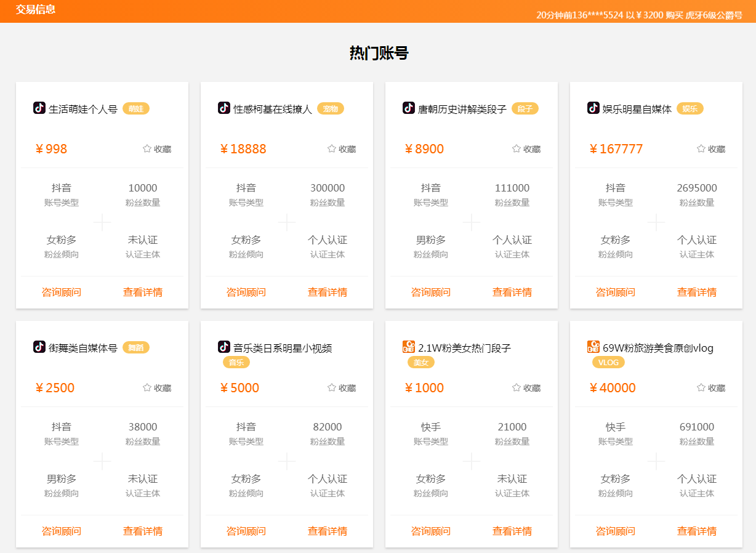Open 查看详情 for 娱乐明星自媒体
Screen dimensions: 756x553
click(x=697, y=293)
